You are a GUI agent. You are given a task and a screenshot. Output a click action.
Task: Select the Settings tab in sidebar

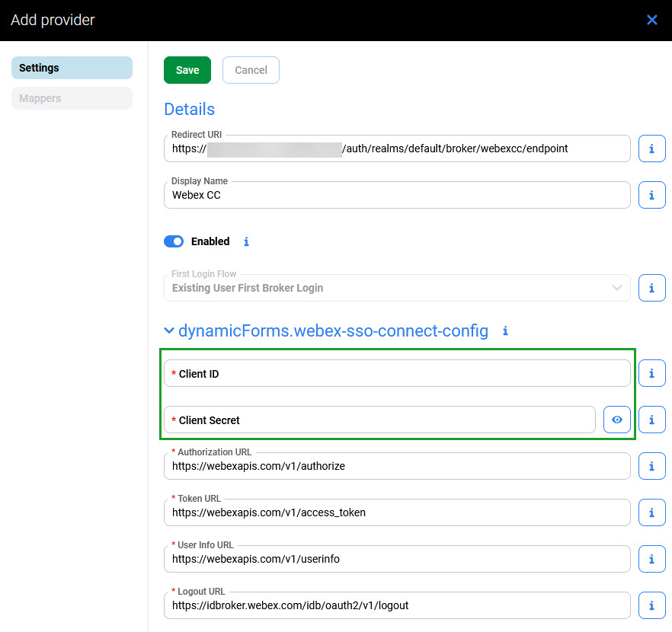[x=72, y=68]
